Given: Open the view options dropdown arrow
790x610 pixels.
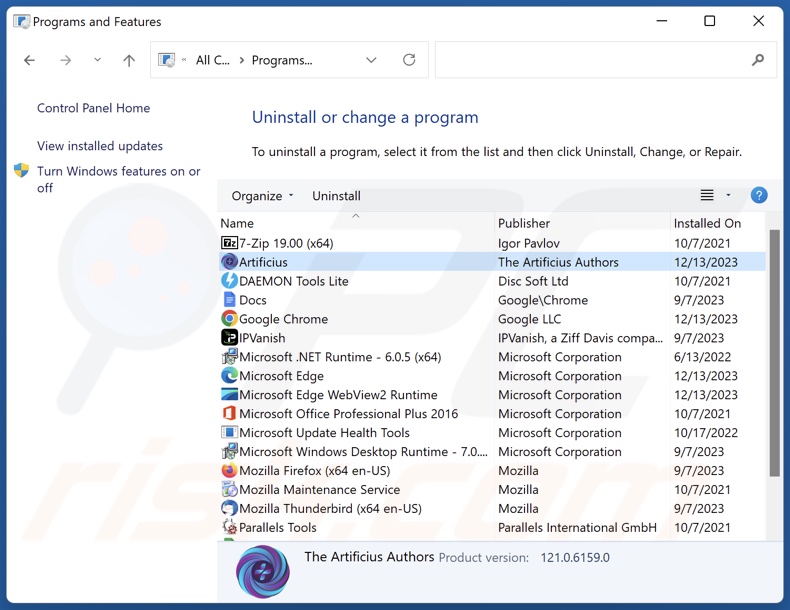Looking at the screenshot, I should point(728,195).
